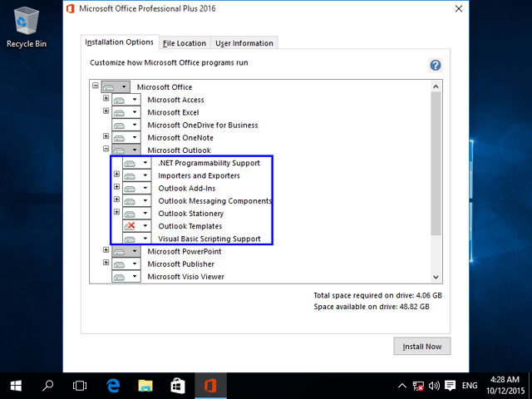Viewport: 532px width, 399px height.
Task: Click the scroll down arrow in feature list
Action: coord(436,277)
